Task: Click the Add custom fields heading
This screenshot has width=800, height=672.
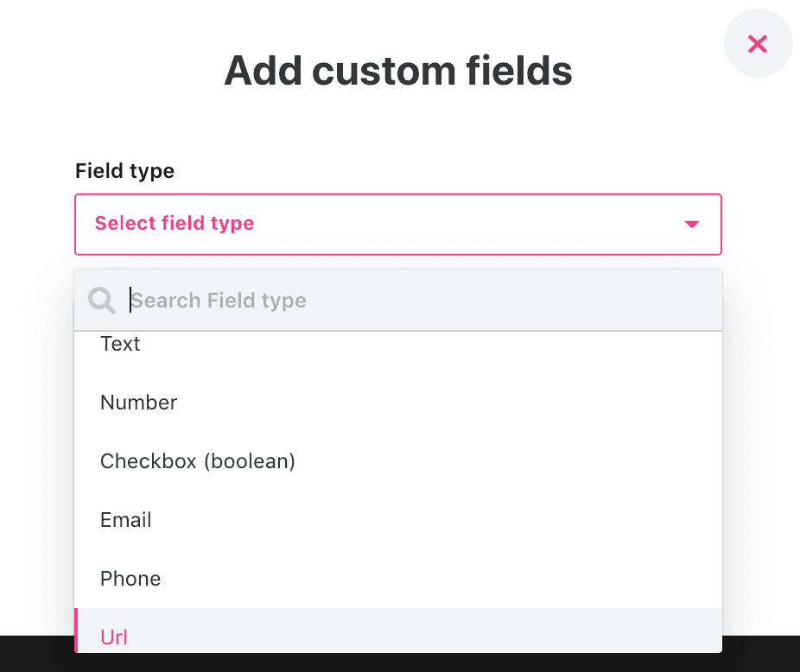Action: (x=398, y=71)
